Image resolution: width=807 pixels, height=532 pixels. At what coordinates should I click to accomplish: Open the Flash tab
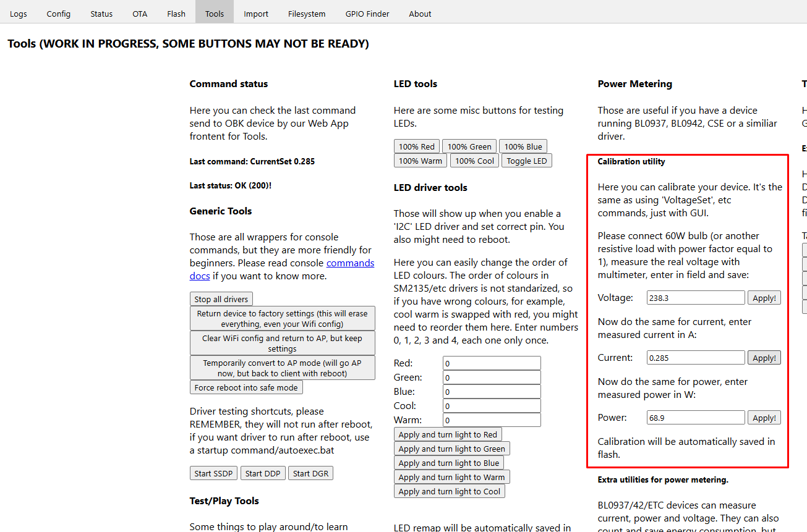(176, 14)
